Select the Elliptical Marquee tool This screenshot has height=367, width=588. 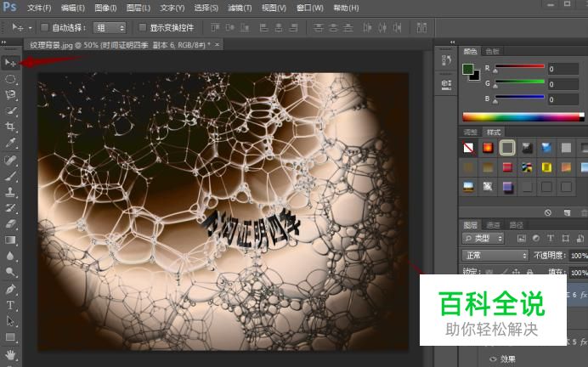point(10,79)
